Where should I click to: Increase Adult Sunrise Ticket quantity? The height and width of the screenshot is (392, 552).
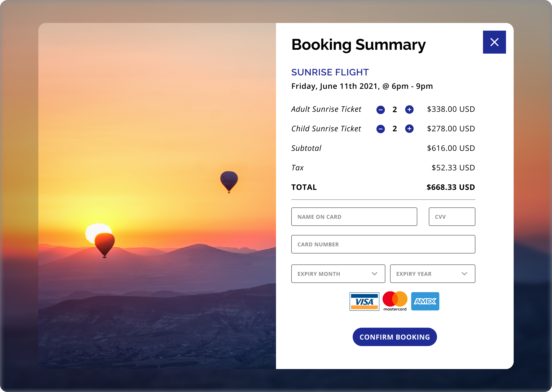click(409, 110)
